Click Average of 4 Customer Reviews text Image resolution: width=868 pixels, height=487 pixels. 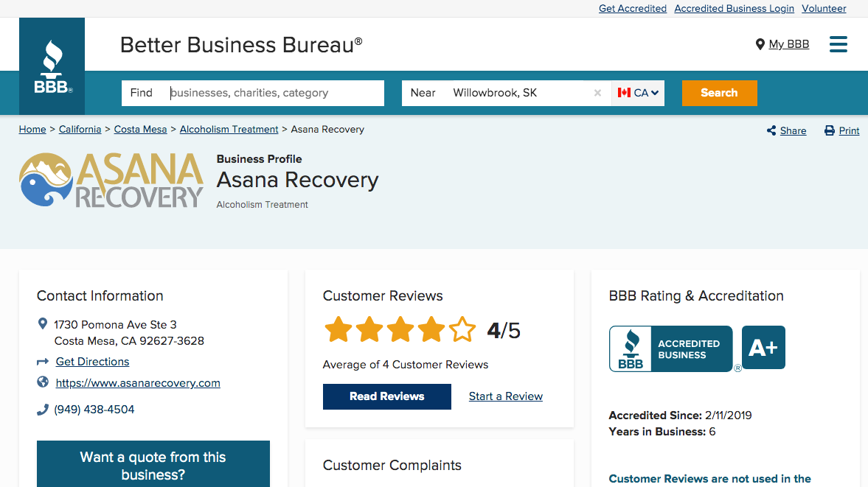tap(405, 365)
